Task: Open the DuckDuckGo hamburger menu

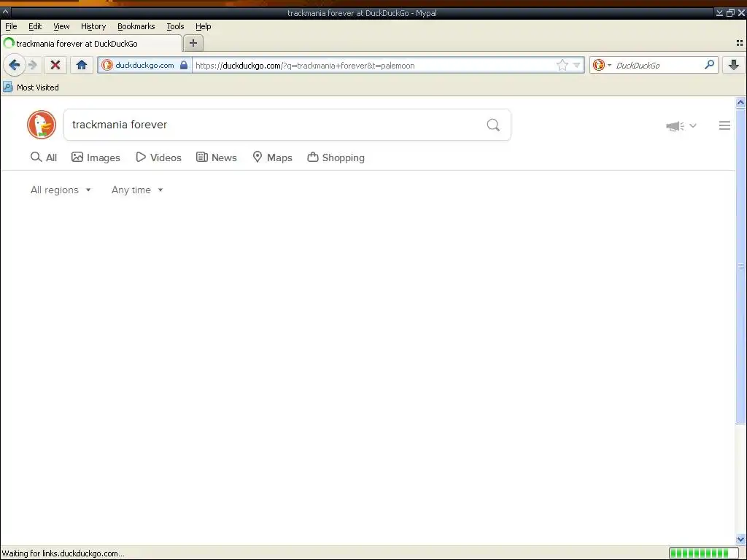Action: click(x=724, y=125)
